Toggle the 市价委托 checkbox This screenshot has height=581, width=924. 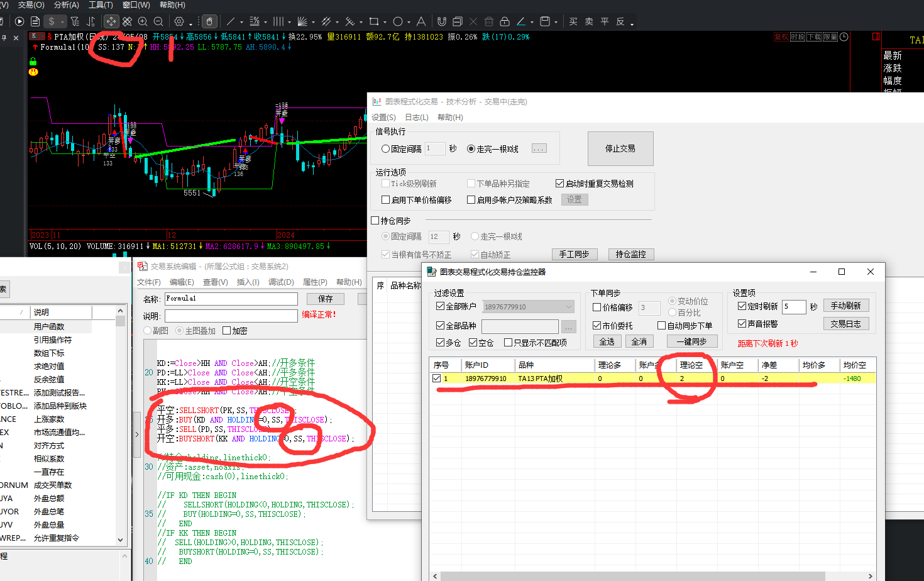[613, 326]
